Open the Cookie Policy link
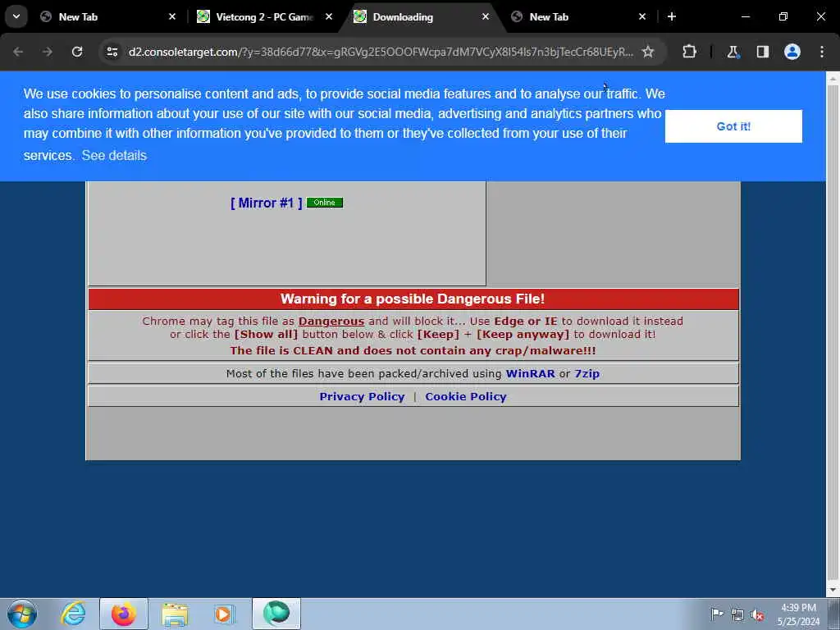Image resolution: width=840 pixels, height=630 pixels. (x=466, y=396)
